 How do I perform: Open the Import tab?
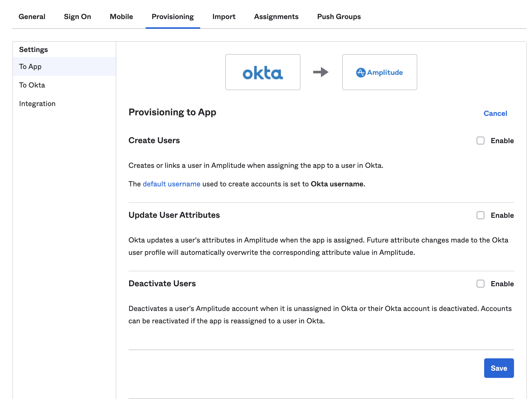(224, 17)
